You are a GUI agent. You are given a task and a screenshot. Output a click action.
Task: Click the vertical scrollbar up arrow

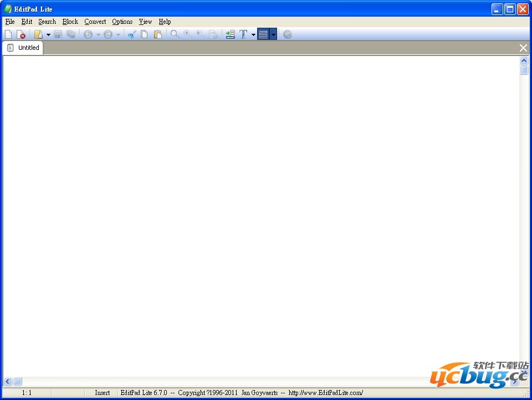[524, 60]
